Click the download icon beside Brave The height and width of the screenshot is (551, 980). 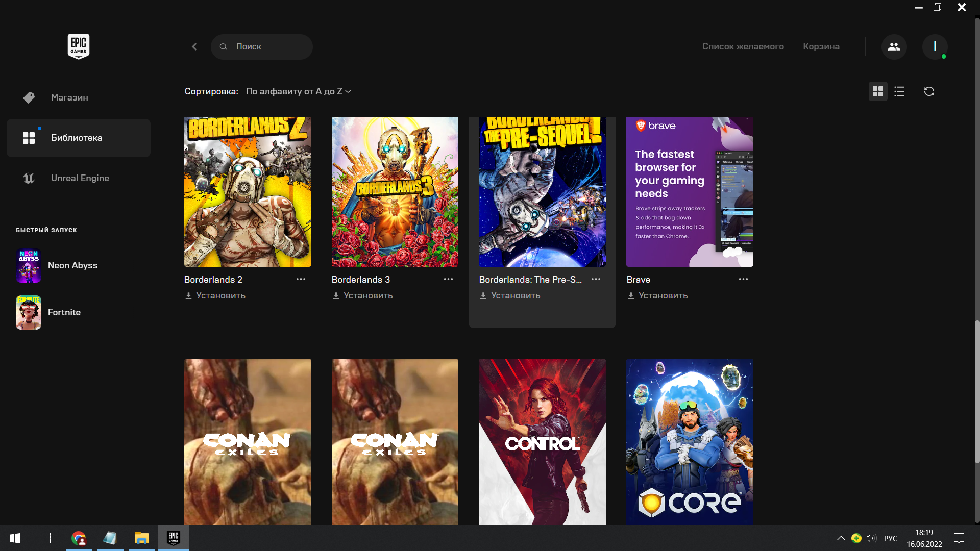point(631,295)
